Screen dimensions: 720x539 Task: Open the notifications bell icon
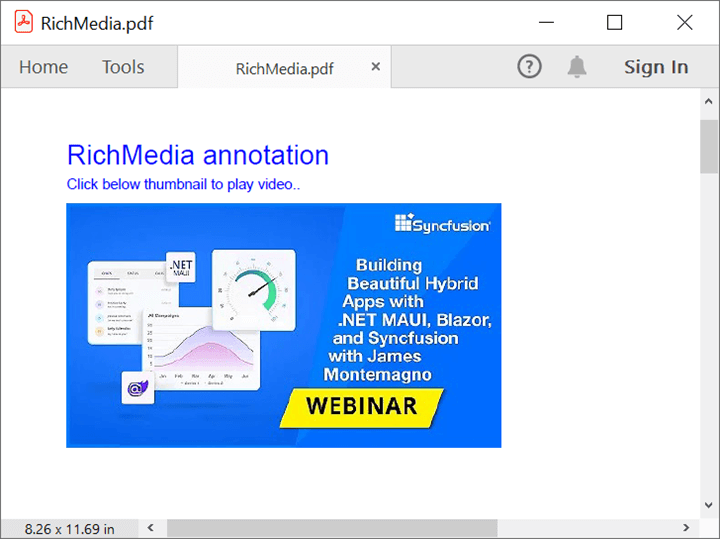577,67
